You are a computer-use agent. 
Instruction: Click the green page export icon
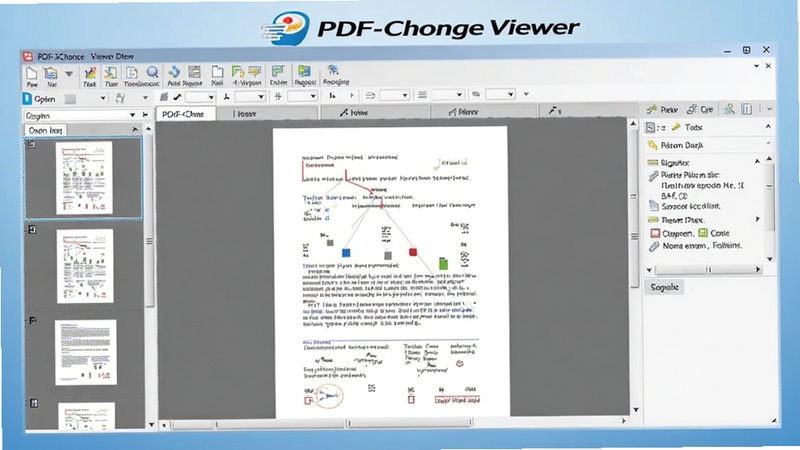pos(237,72)
